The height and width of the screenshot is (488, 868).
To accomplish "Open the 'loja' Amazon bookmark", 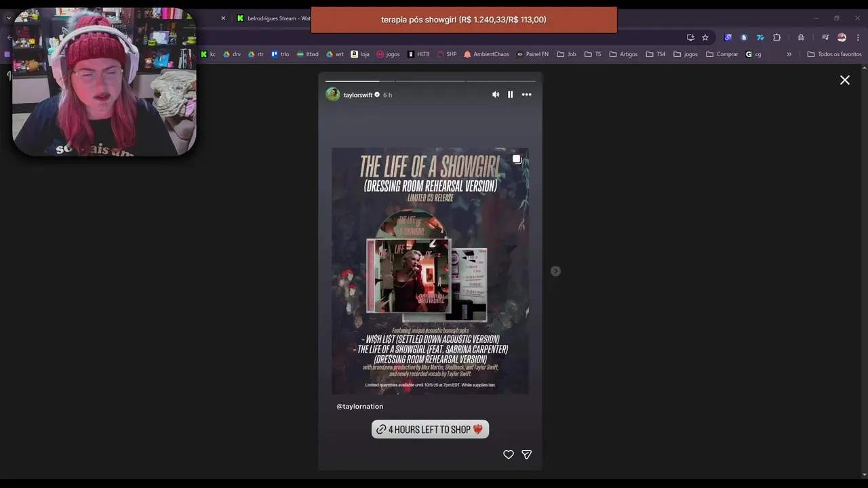I will (360, 54).
